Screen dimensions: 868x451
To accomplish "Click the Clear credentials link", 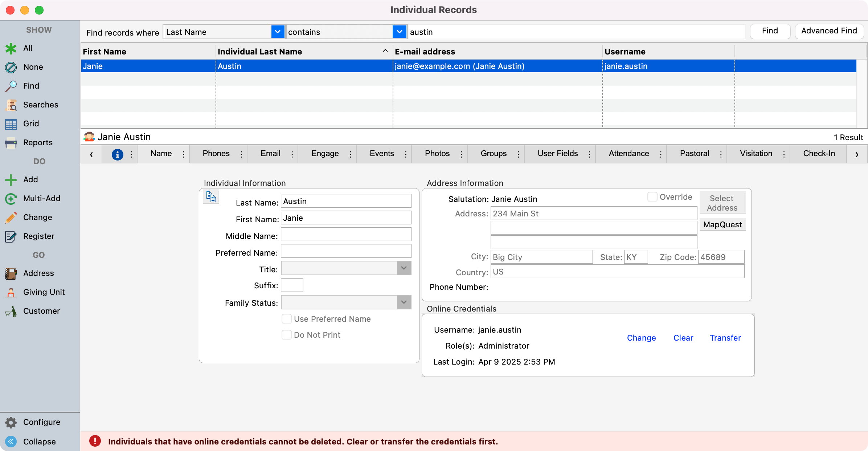I will click(x=683, y=338).
